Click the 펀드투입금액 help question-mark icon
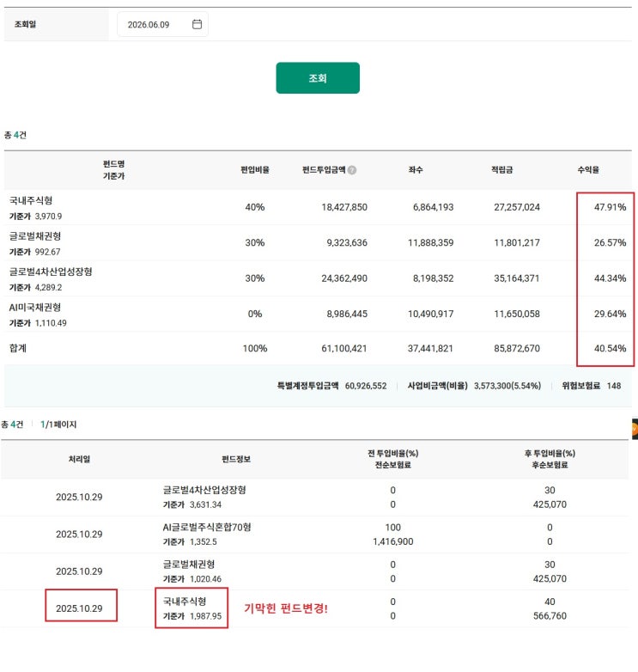 pyautogui.click(x=352, y=170)
